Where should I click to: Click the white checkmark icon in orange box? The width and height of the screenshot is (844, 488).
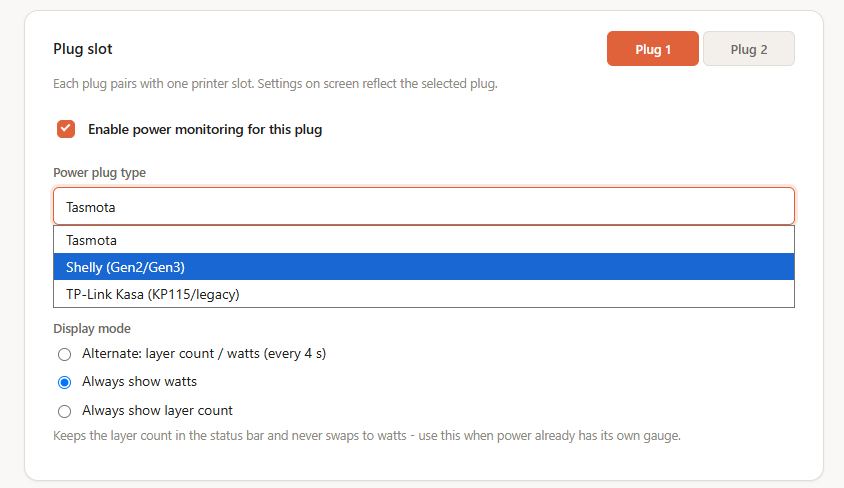coord(66,129)
